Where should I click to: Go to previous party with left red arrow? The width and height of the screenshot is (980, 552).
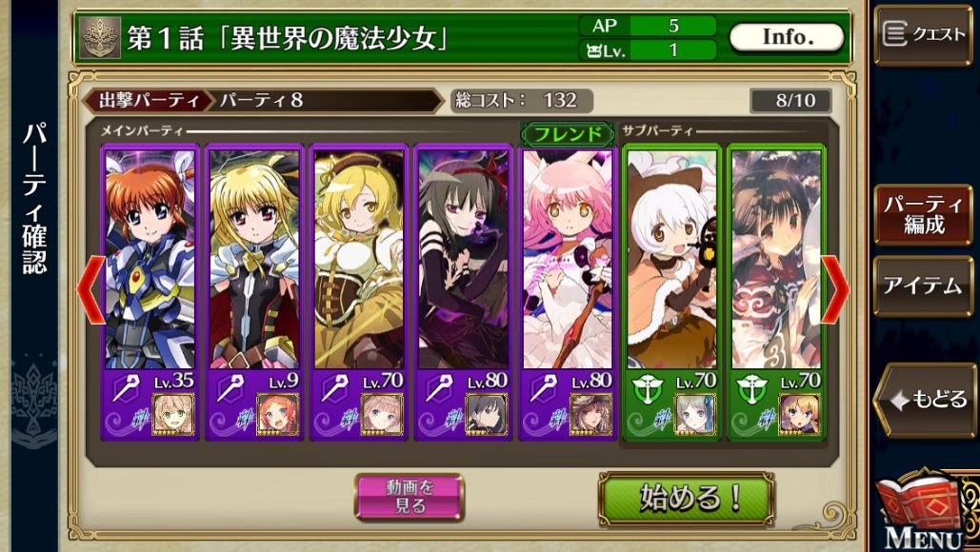(x=91, y=289)
